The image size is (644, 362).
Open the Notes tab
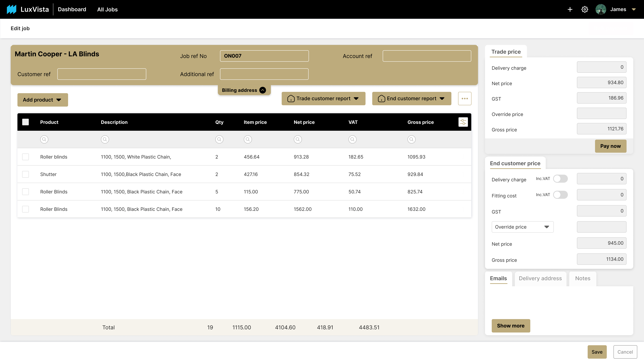coord(582,278)
